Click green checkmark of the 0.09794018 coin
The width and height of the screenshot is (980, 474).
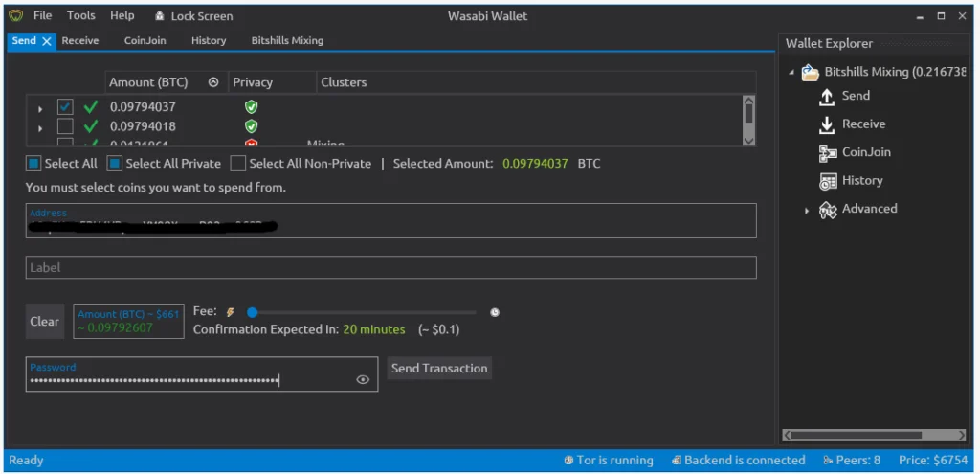91,127
